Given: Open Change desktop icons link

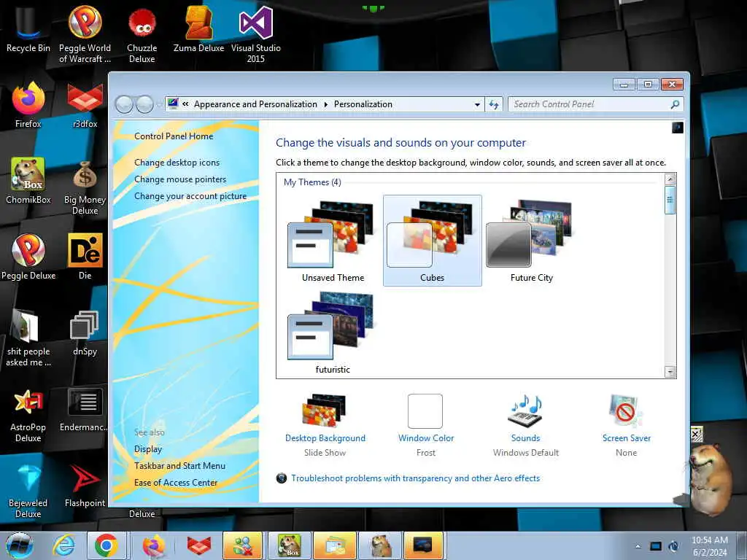Looking at the screenshot, I should click(x=177, y=163).
